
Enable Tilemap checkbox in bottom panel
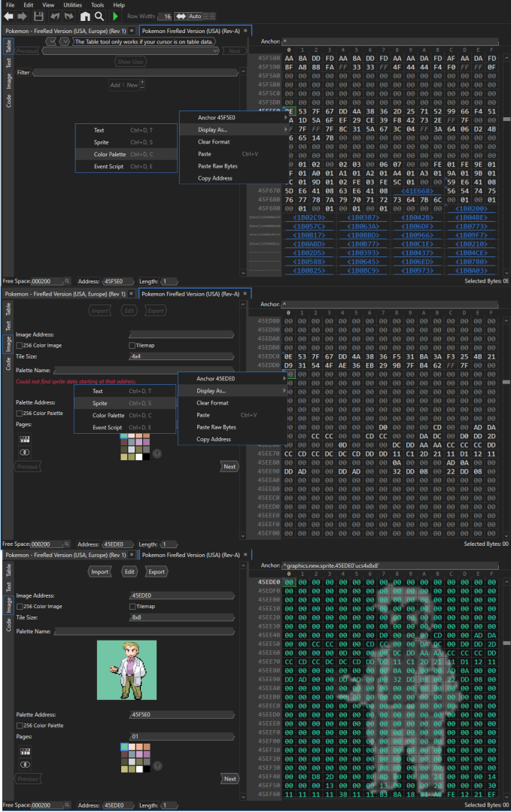(132, 607)
